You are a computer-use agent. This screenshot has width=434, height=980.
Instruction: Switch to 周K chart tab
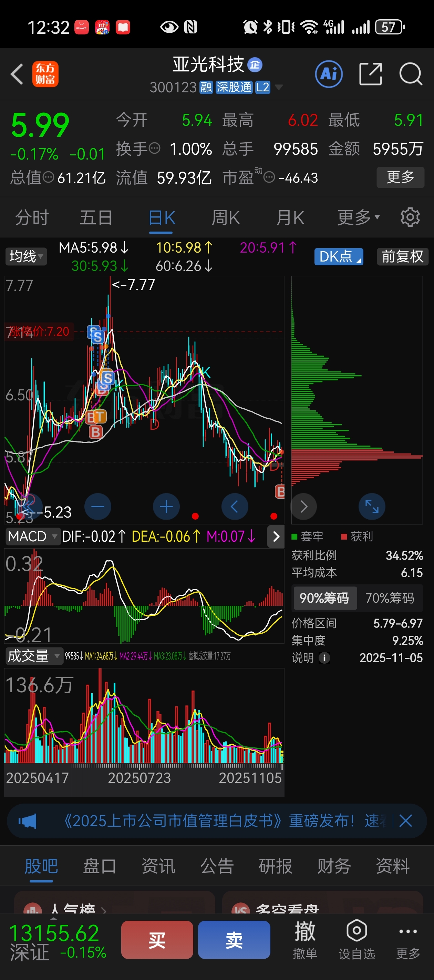(226, 218)
